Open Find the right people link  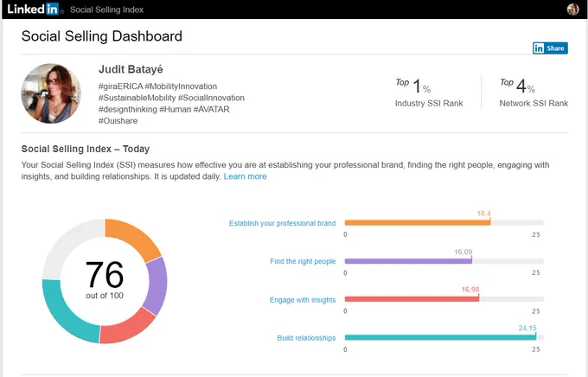point(303,261)
